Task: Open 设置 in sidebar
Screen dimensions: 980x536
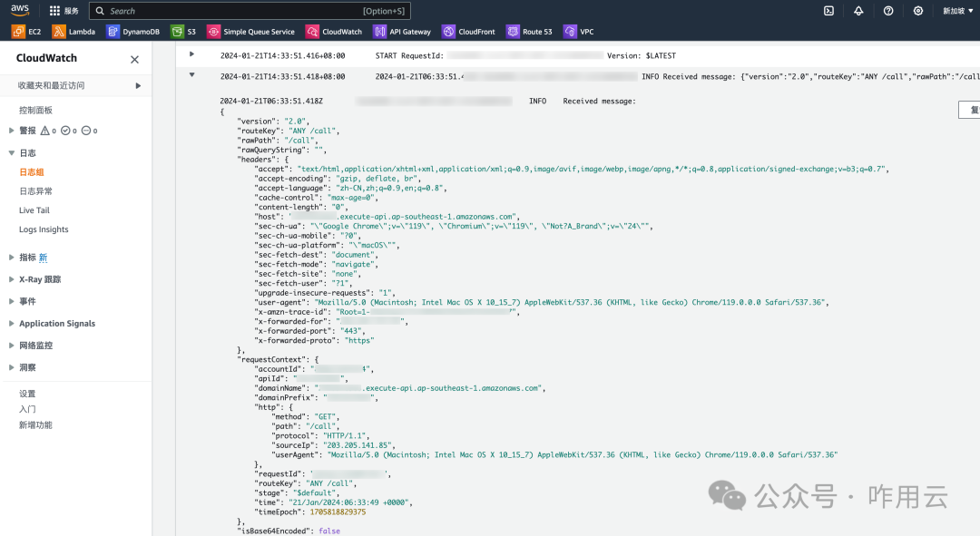Action: [x=27, y=394]
